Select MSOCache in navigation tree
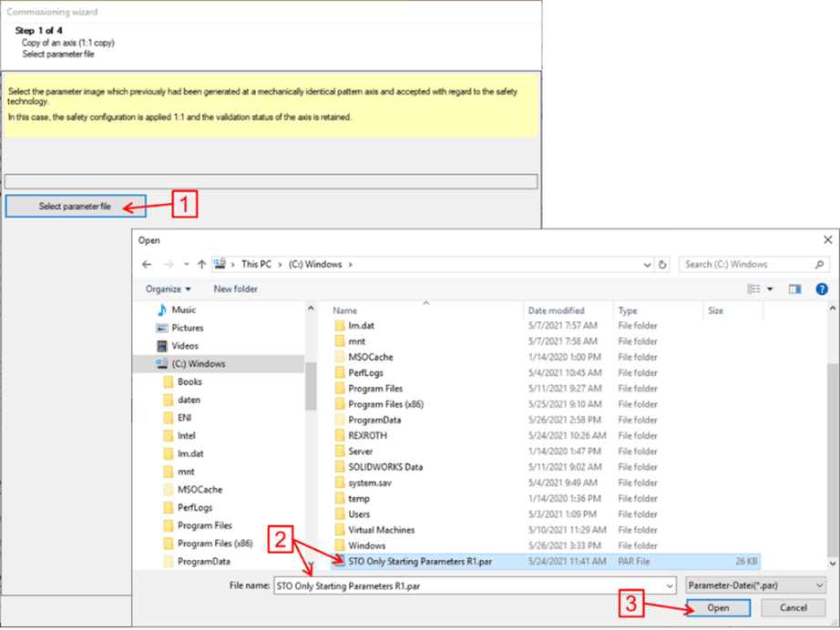Image resolution: width=840 pixels, height=630 pixels. tap(193, 490)
